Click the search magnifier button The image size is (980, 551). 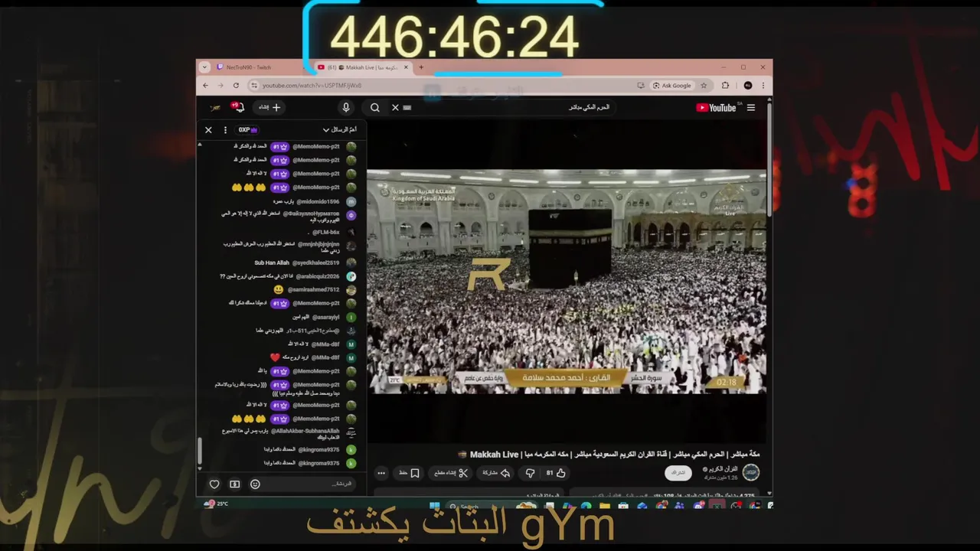point(375,107)
